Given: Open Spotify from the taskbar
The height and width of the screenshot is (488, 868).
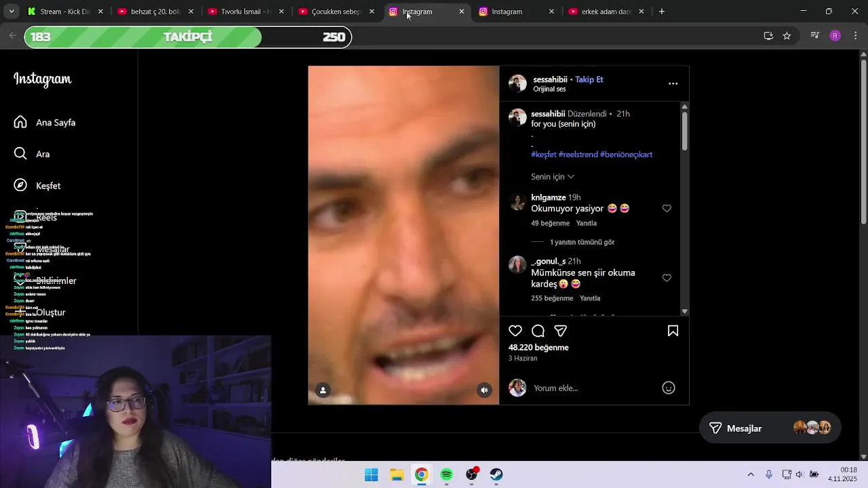Looking at the screenshot, I should point(447,474).
